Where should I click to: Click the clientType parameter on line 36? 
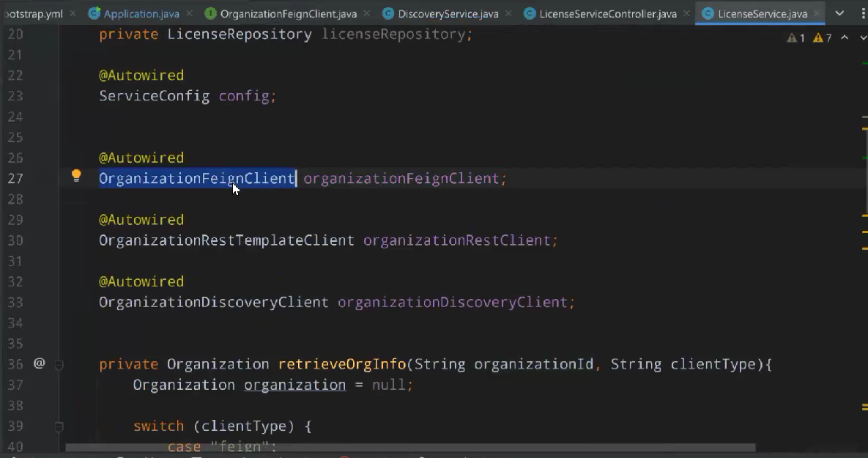(x=713, y=364)
